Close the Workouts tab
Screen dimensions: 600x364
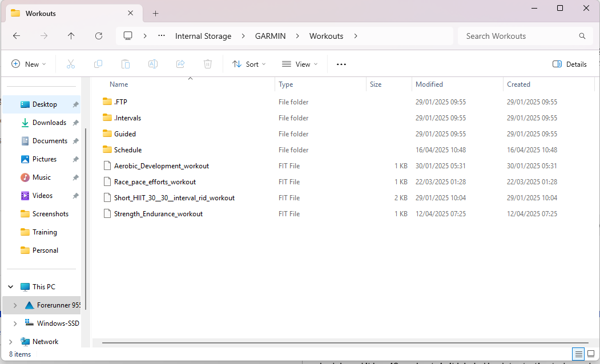pyautogui.click(x=131, y=13)
